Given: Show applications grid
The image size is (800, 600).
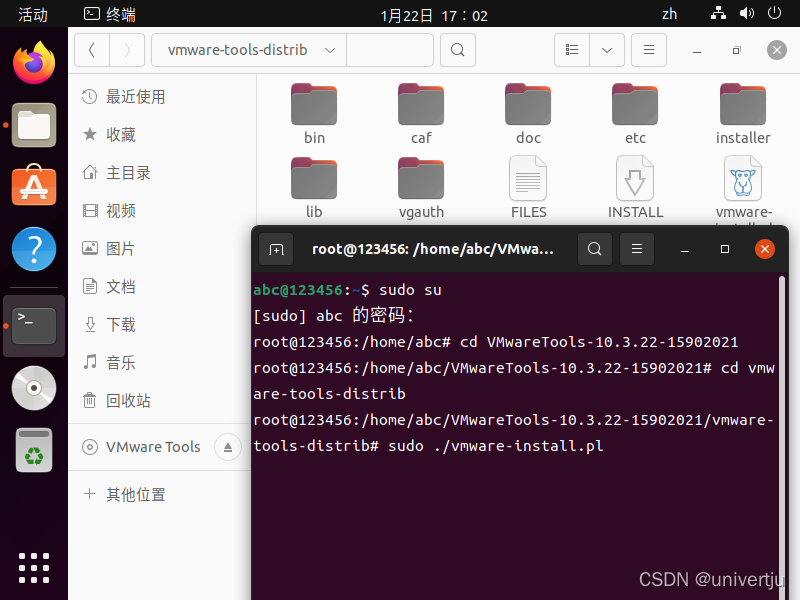Looking at the screenshot, I should 34,568.
